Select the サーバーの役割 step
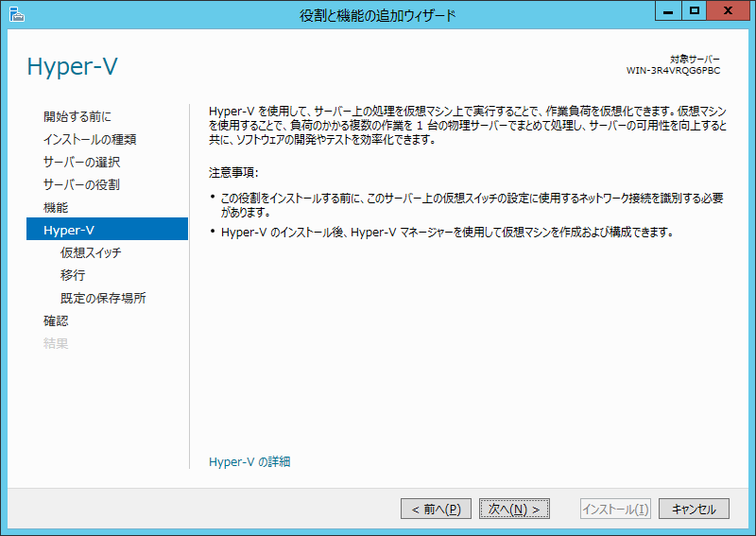This screenshot has height=536, width=756. coord(81,184)
